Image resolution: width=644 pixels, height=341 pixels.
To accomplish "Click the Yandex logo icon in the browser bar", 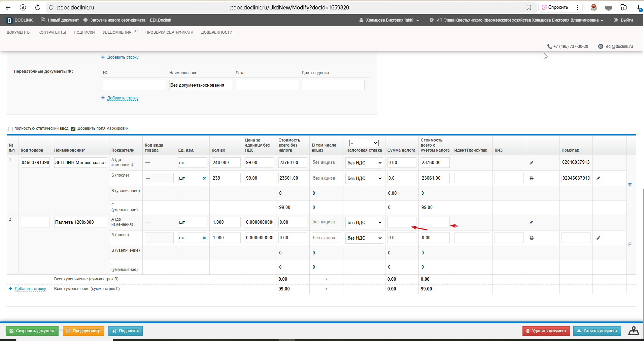I will click(23, 7).
